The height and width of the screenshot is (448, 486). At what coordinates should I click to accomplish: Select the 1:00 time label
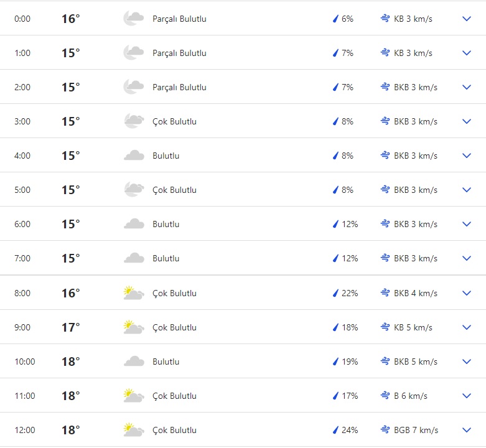point(22,53)
